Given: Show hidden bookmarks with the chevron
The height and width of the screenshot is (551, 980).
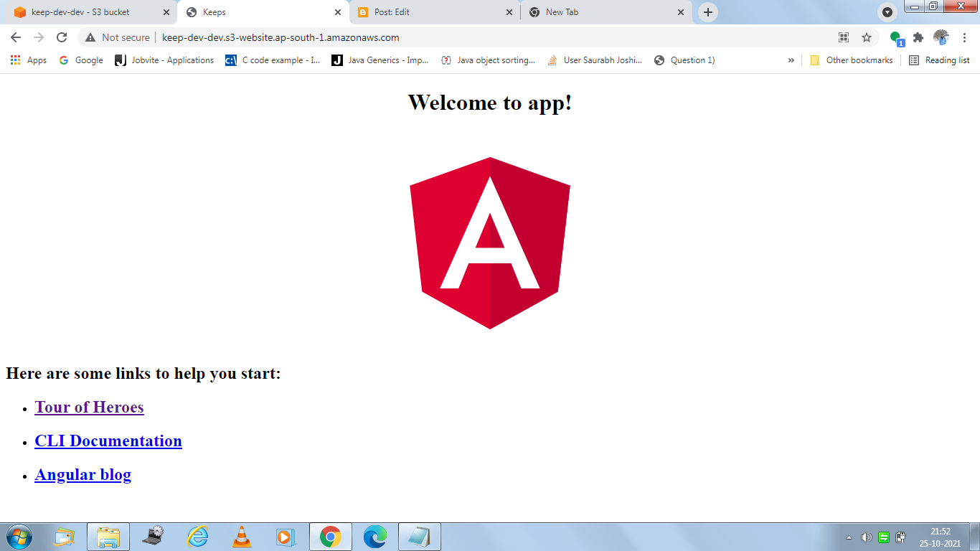Looking at the screenshot, I should point(791,60).
